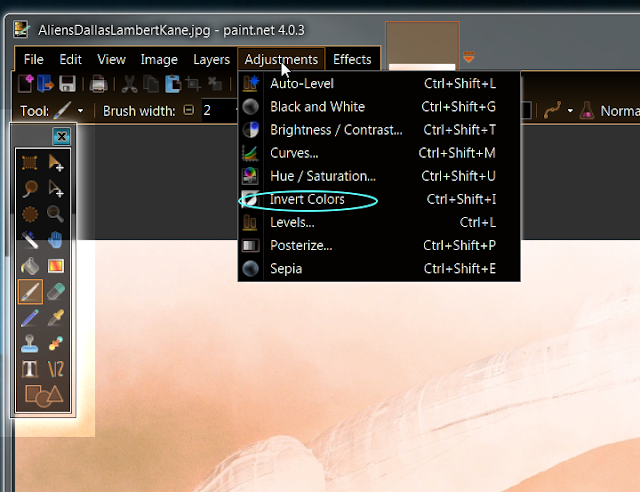Click the Print toolbar icon
Image resolution: width=640 pixels, height=492 pixels.
coord(98,84)
